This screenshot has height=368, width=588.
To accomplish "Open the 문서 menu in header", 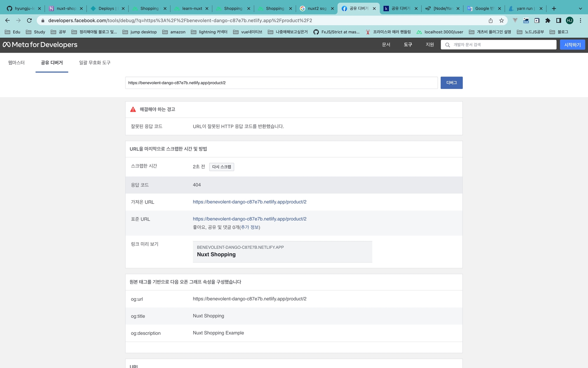I will pos(386,45).
